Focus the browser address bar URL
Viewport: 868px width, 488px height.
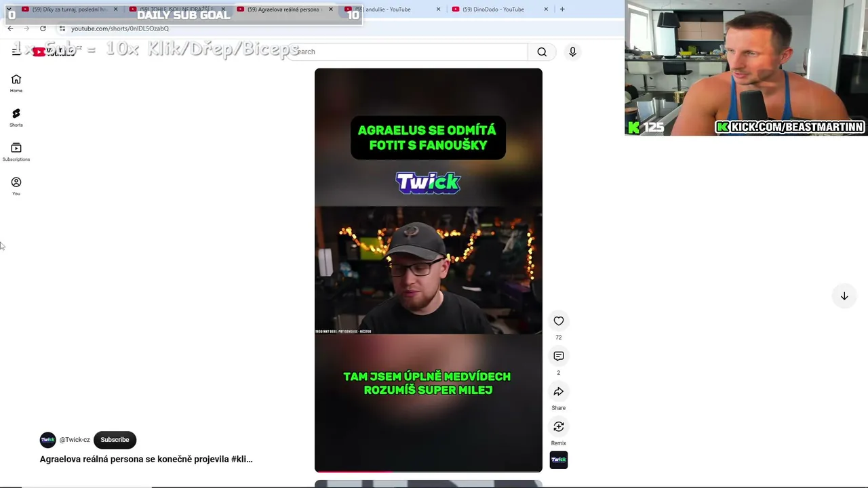pos(120,28)
